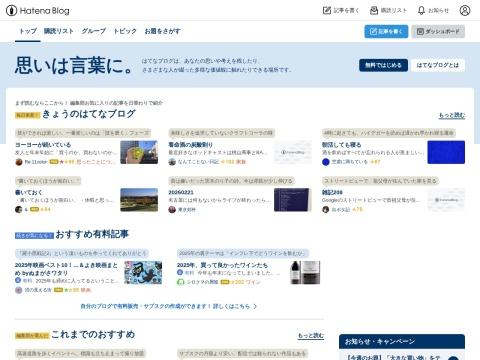
Task: Select the グループ tab
Action: tap(94, 31)
